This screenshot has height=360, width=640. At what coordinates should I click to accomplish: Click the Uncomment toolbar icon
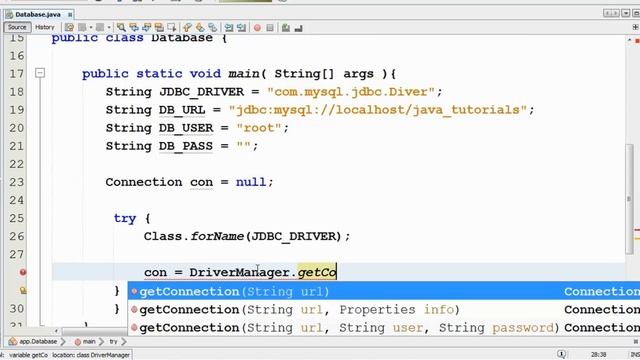point(298,28)
